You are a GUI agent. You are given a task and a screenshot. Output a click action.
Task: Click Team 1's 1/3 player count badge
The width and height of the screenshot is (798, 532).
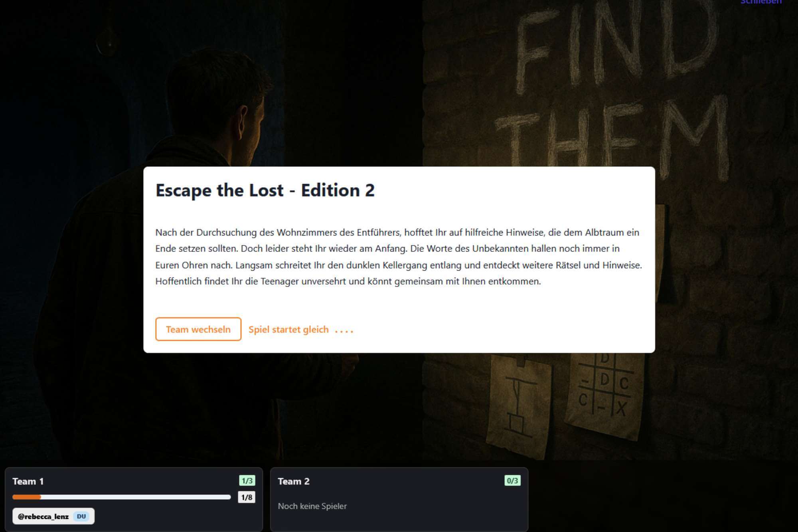(247, 481)
